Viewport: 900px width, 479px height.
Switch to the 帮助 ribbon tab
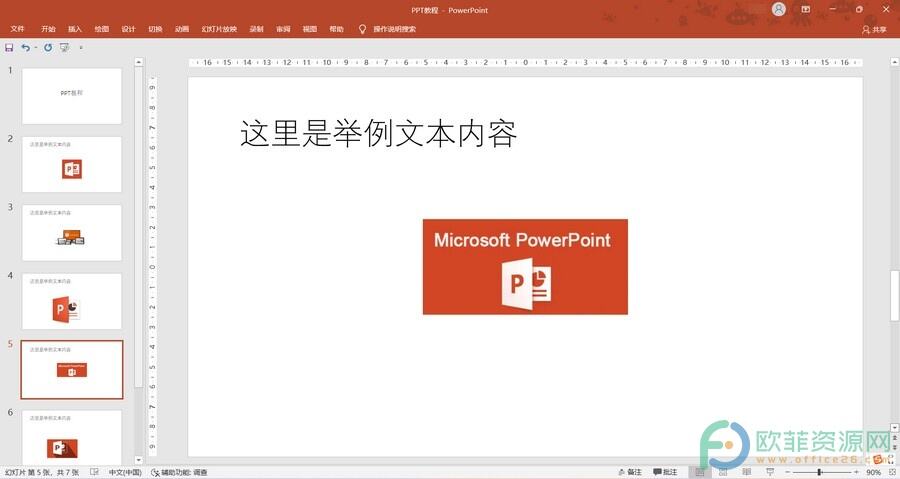(x=336, y=29)
